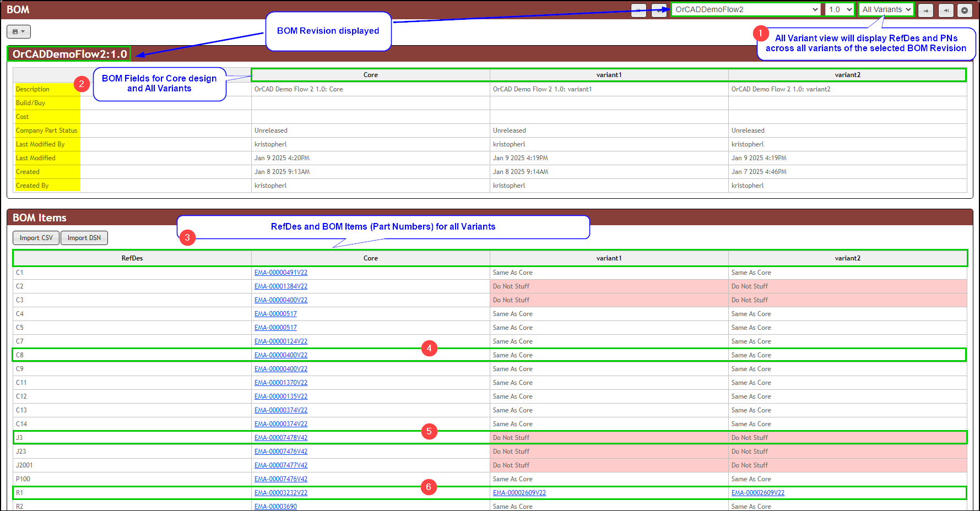
Task: Select the variant2 column header in BOM Items
Action: (x=847, y=258)
